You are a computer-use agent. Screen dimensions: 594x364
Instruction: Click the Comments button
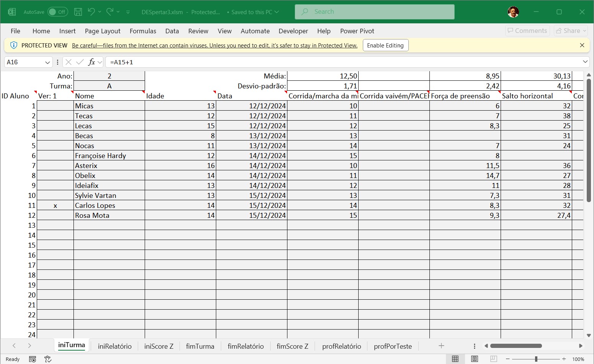527,31
